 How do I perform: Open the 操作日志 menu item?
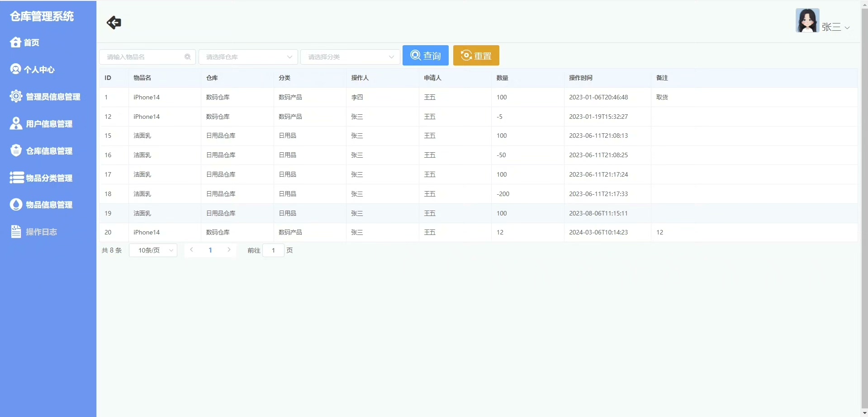pyautogui.click(x=41, y=232)
